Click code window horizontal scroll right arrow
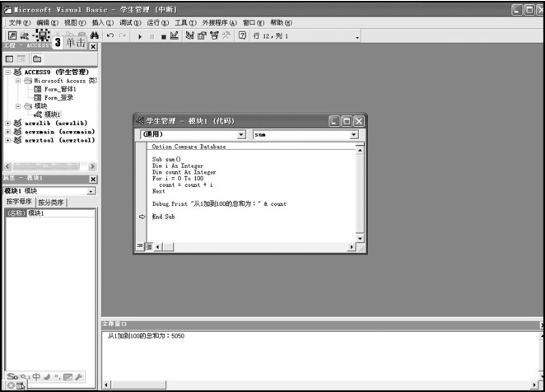This screenshot has width=545, height=392. pyautogui.click(x=352, y=247)
